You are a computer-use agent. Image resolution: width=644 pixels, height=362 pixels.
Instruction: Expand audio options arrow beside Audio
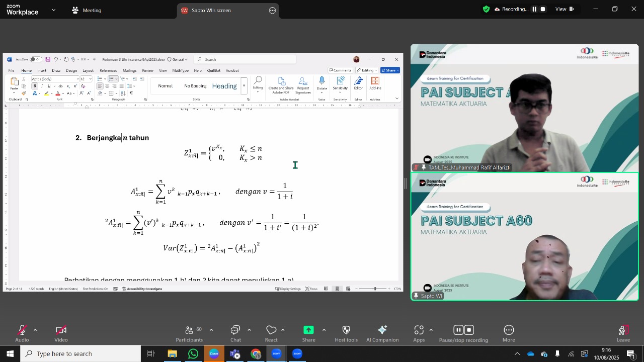(35, 330)
